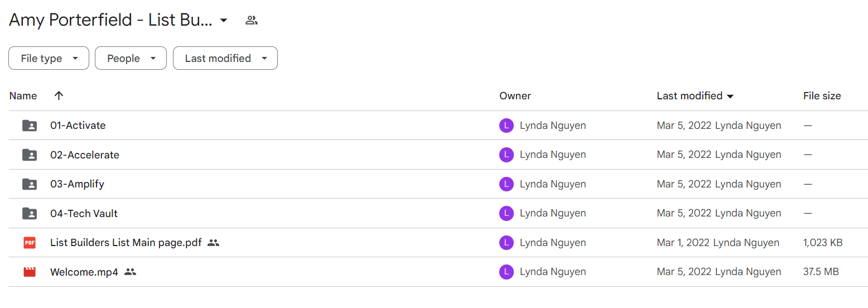The height and width of the screenshot is (308, 868).
Task: Click the shared icon next to Welcome.mp4
Action: point(131,272)
